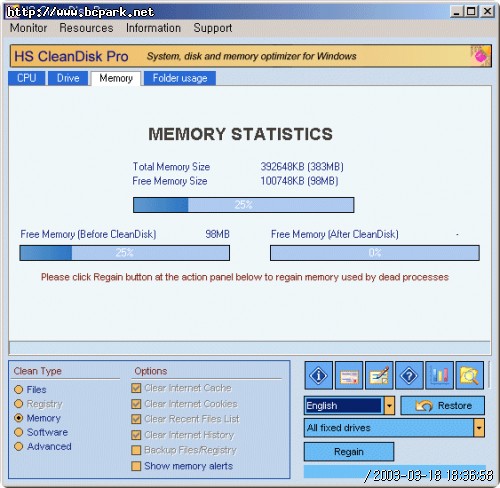The height and width of the screenshot is (488, 500).
Task: Click the value 100748KB (98MB)
Action: point(299,181)
